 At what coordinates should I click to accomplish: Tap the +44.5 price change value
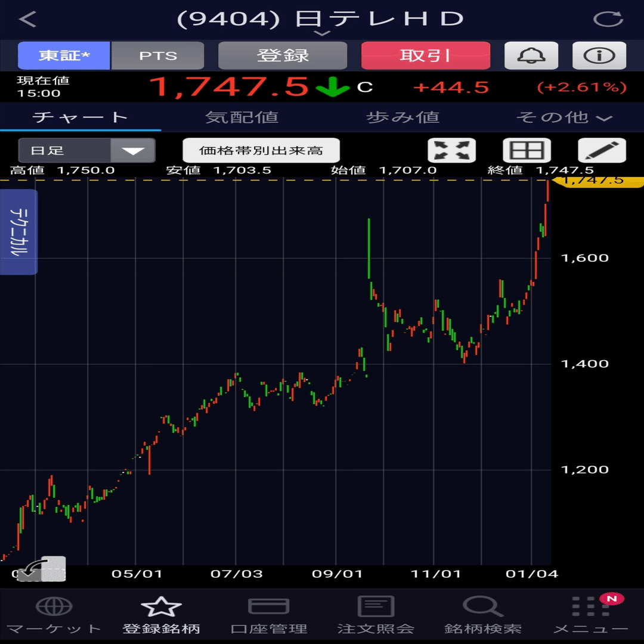tap(451, 88)
